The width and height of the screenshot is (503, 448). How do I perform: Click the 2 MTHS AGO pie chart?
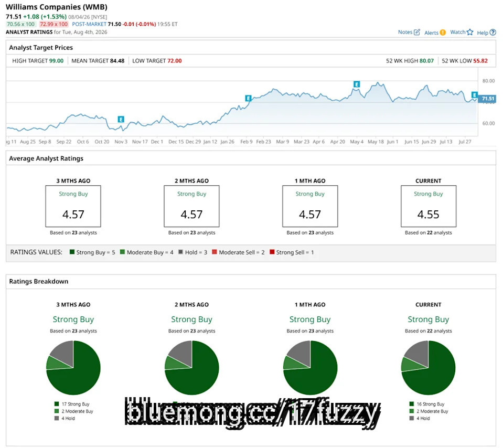192,368
